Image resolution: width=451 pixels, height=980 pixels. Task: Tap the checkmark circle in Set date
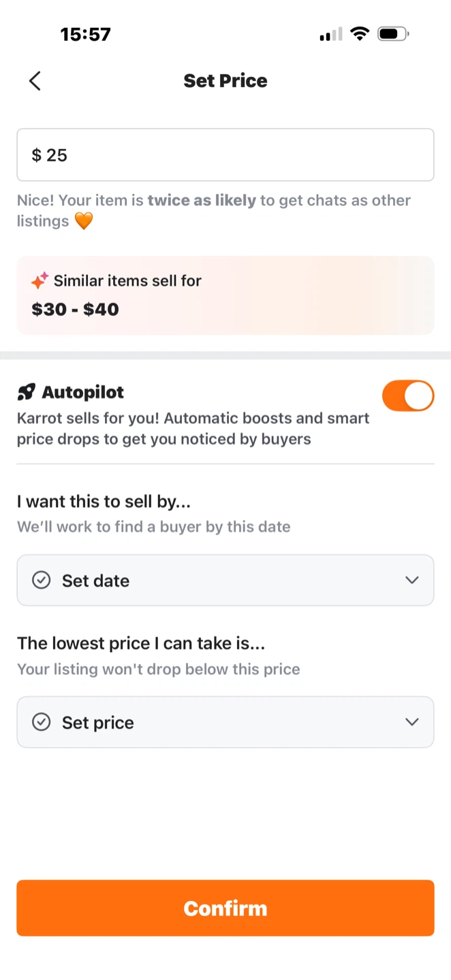pos(42,581)
